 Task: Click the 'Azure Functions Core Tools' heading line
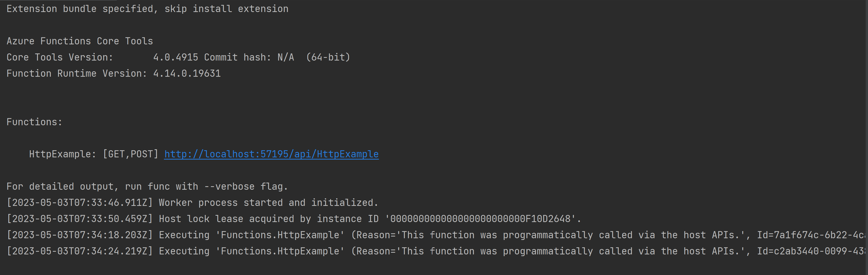(80, 41)
